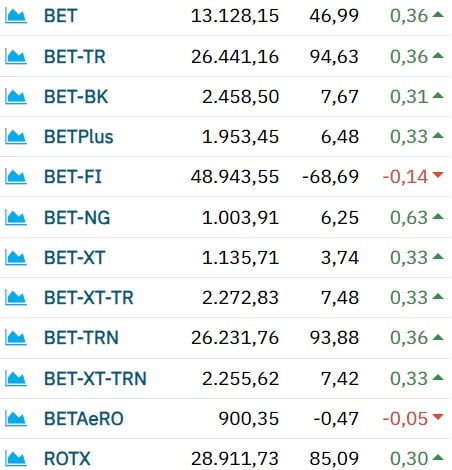This screenshot has width=452, height=470.
Task: Open chart icon for BET index
Action: pyautogui.click(x=16, y=16)
